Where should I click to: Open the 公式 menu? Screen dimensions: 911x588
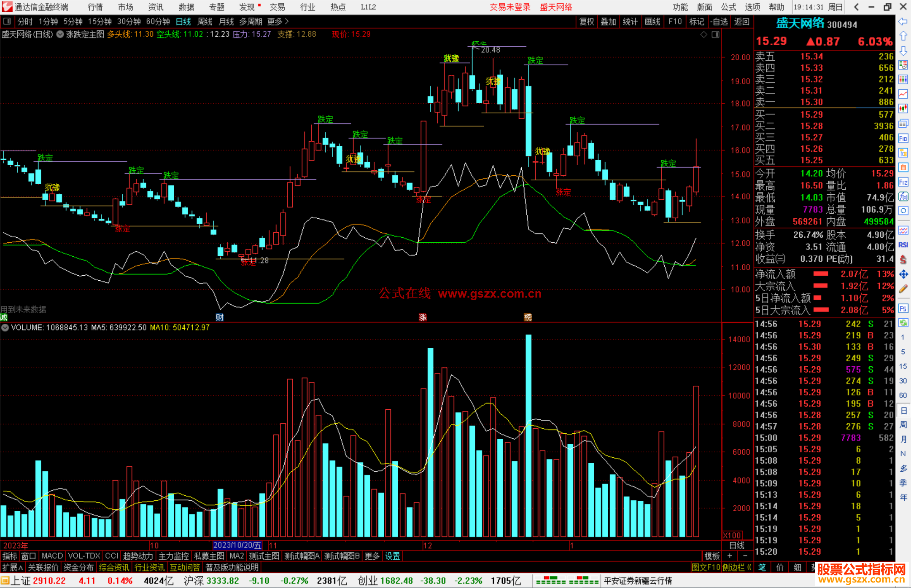click(728, 7)
